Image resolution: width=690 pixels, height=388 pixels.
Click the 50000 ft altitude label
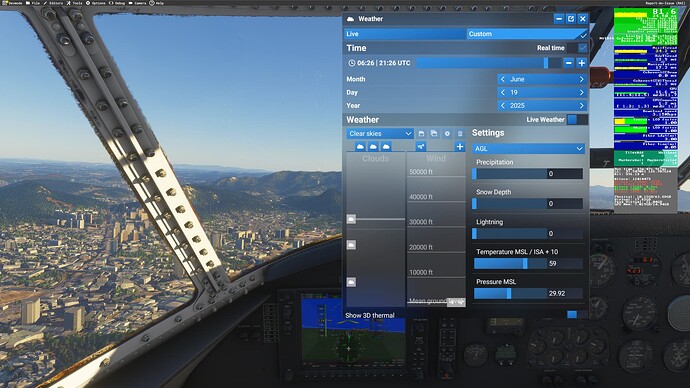pyautogui.click(x=421, y=172)
